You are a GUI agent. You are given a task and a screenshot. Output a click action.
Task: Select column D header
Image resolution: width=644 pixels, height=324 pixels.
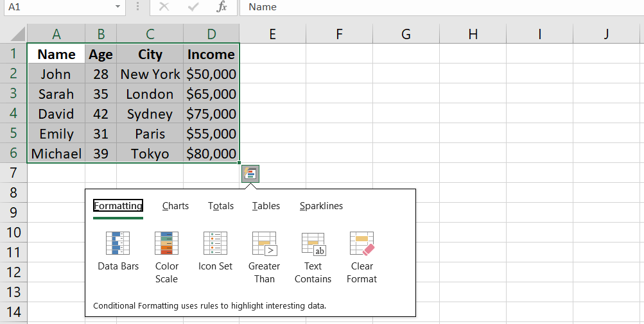[211, 34]
